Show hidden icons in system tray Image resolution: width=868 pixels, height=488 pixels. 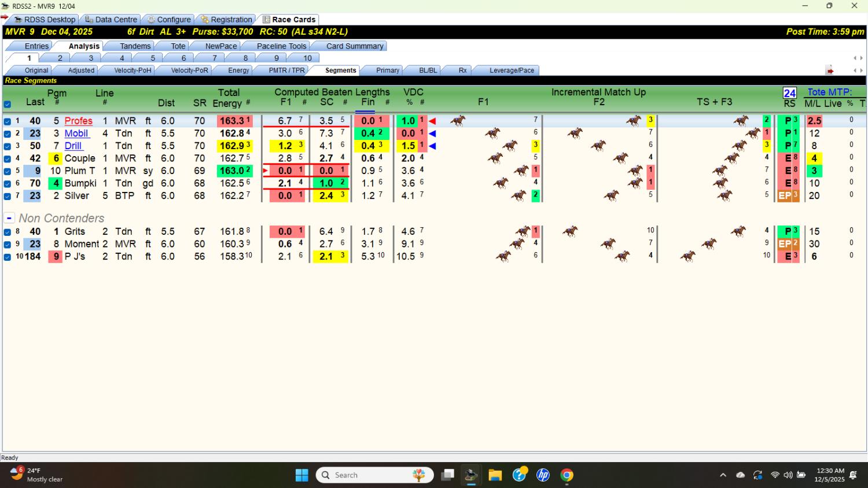click(723, 475)
